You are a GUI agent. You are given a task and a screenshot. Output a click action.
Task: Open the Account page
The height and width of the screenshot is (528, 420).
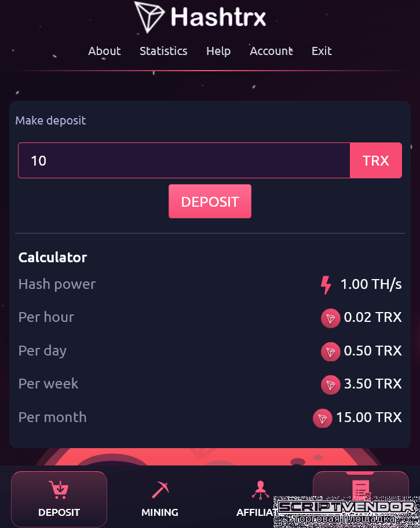click(x=271, y=51)
